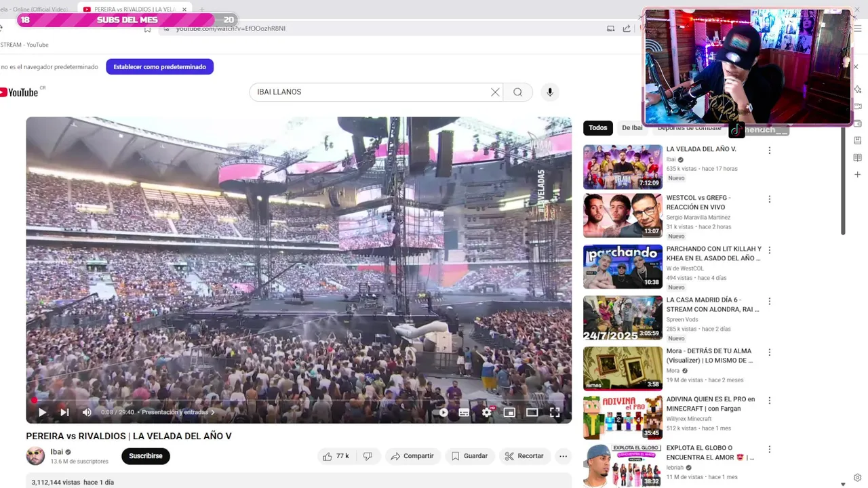Click the cast/install icon in address bar

click(611, 28)
